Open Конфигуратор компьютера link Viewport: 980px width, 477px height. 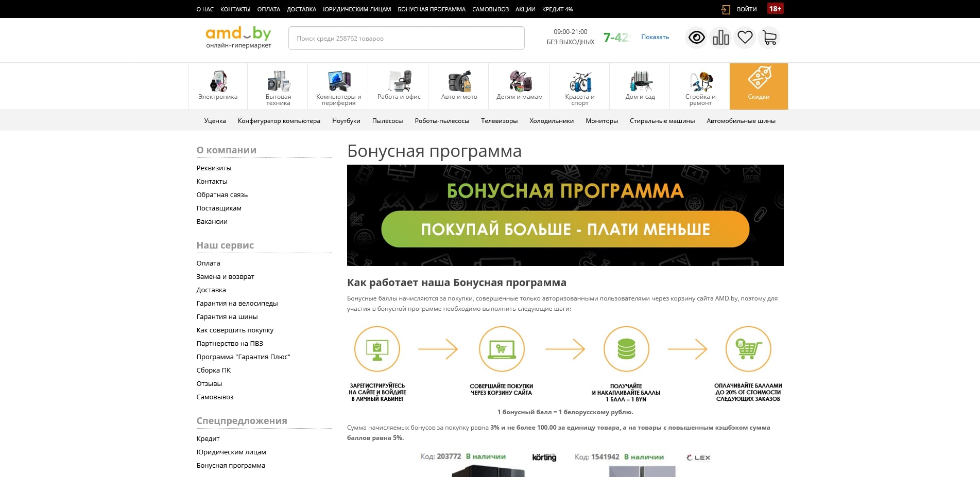[279, 120]
